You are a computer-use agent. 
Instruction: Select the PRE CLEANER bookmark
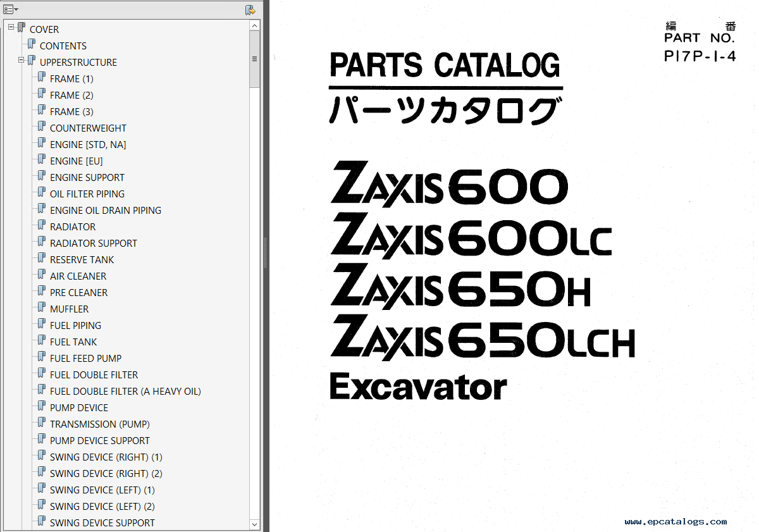pos(78,293)
